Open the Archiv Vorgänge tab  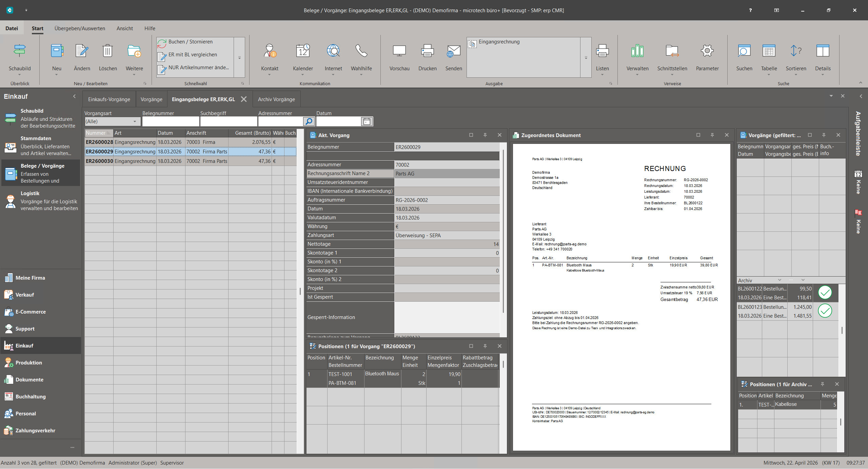276,99
